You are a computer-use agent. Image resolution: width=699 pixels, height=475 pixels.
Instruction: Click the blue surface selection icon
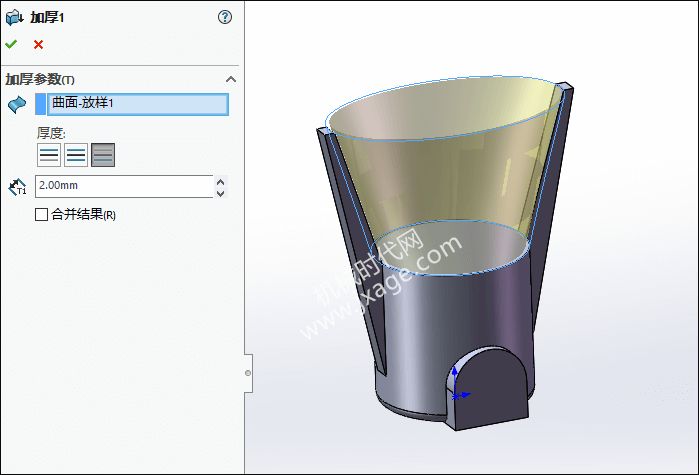(16, 104)
